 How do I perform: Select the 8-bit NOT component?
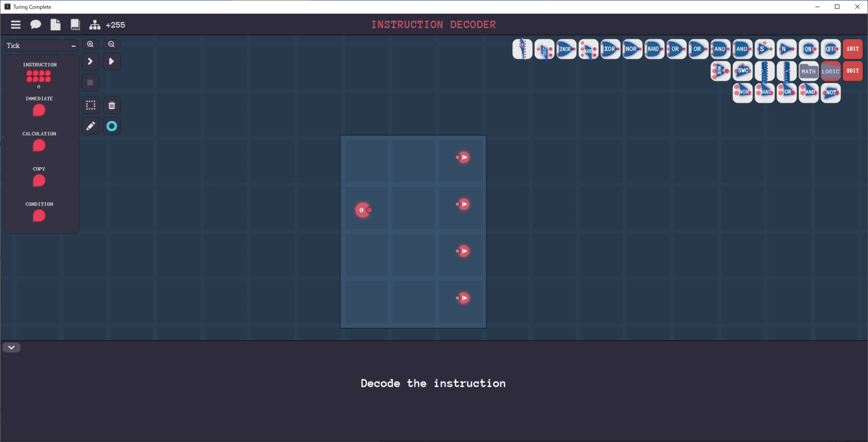coord(831,93)
